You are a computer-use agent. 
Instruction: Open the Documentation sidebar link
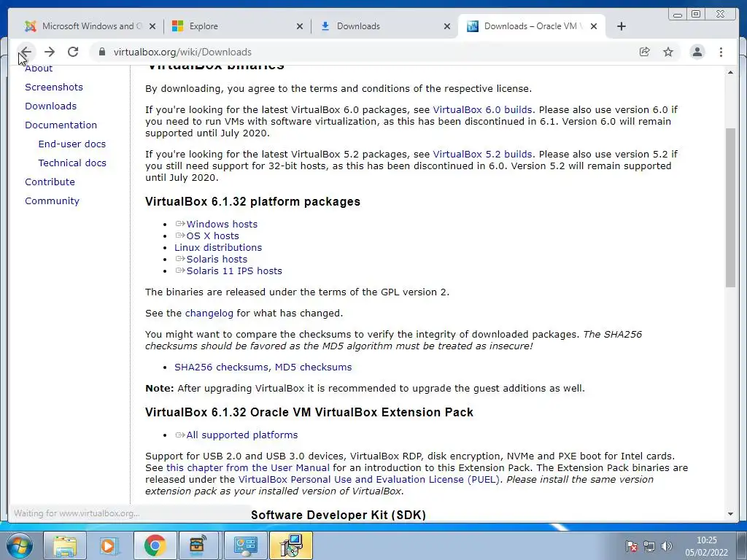61,125
